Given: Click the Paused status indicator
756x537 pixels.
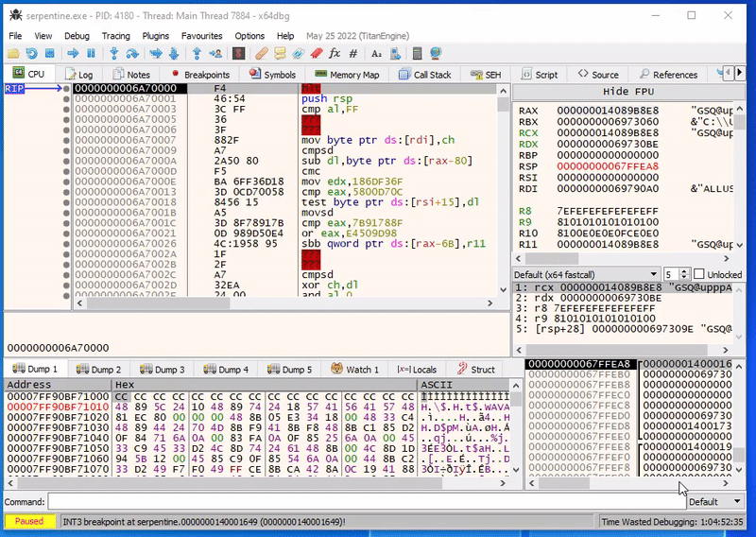Looking at the screenshot, I should (x=29, y=521).
